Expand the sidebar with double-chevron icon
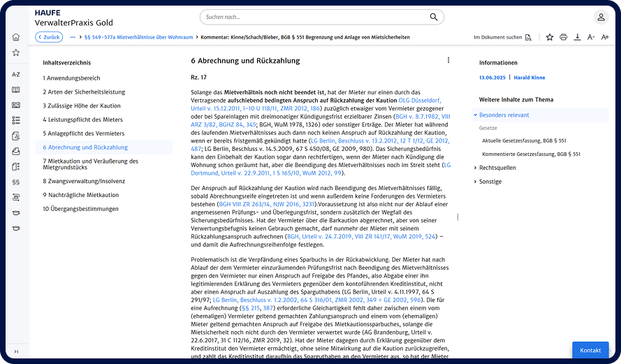621x364 pixels. [x=16, y=351]
